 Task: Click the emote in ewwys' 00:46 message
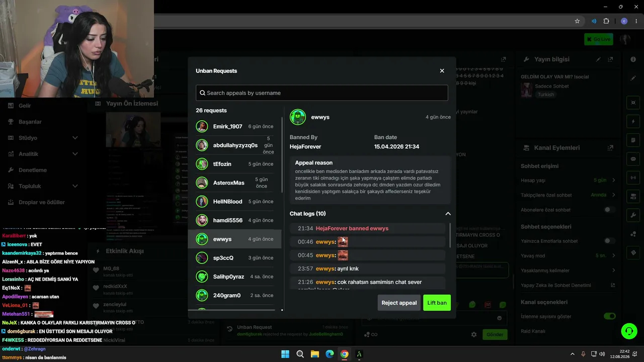[343, 242]
